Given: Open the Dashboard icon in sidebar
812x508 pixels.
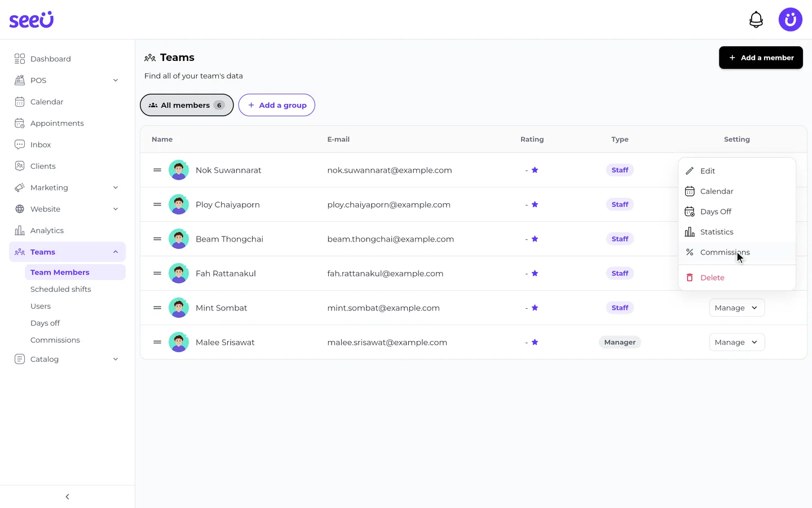Looking at the screenshot, I should coord(20,59).
